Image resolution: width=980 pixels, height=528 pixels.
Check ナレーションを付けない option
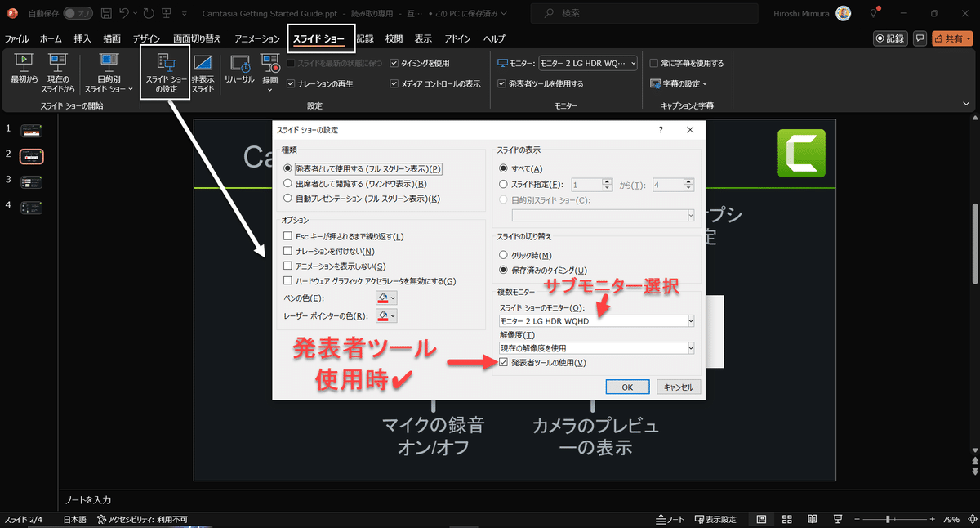coord(287,252)
